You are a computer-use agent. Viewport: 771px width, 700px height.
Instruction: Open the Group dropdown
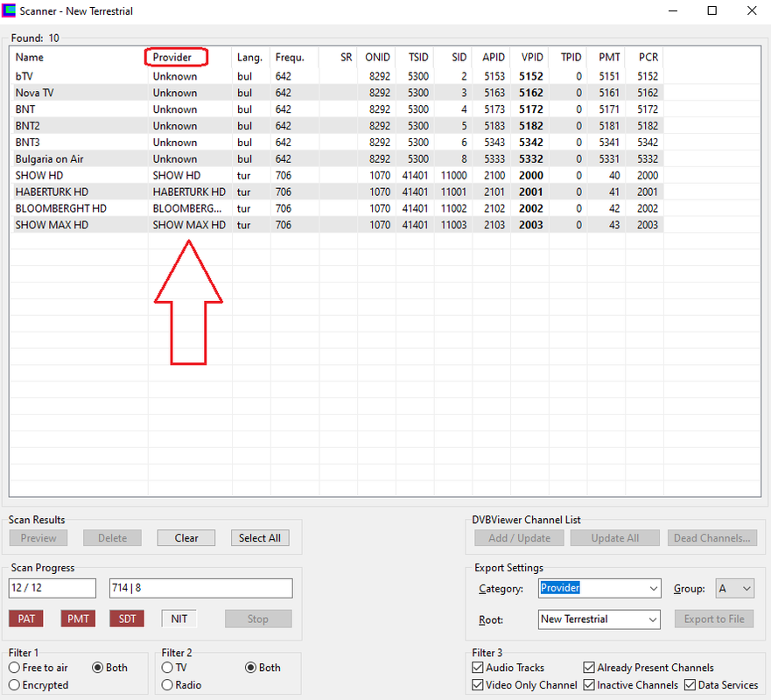click(x=734, y=588)
